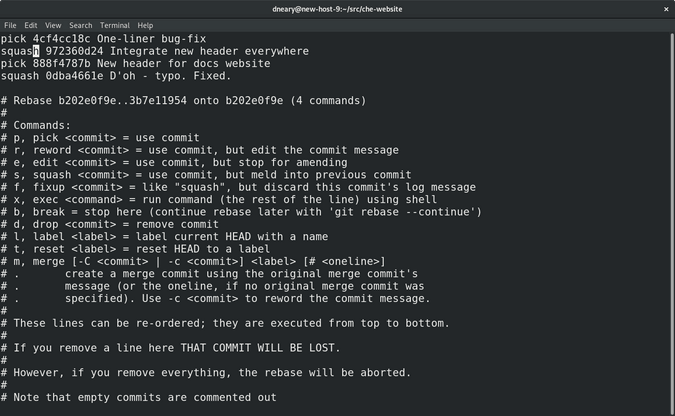Click the commit hash 4cf4cc18c
This screenshot has height=416, width=675.
point(61,38)
